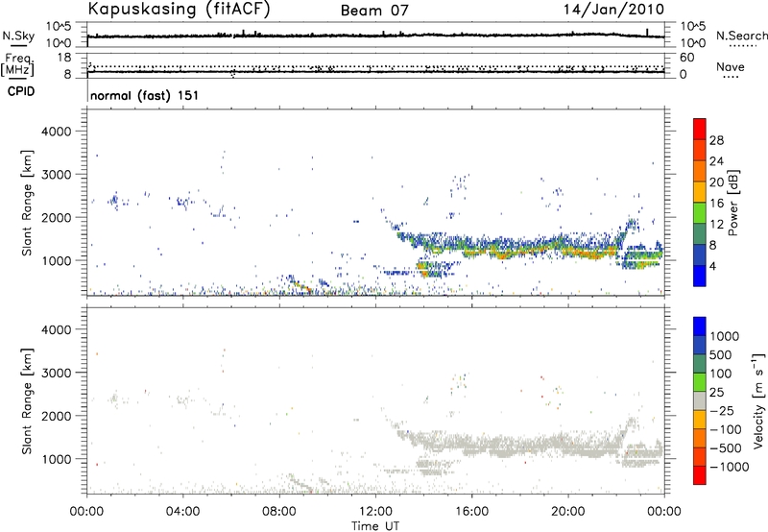
Task: Pick the light green 12–16 dB Power segment
Action: (700, 212)
